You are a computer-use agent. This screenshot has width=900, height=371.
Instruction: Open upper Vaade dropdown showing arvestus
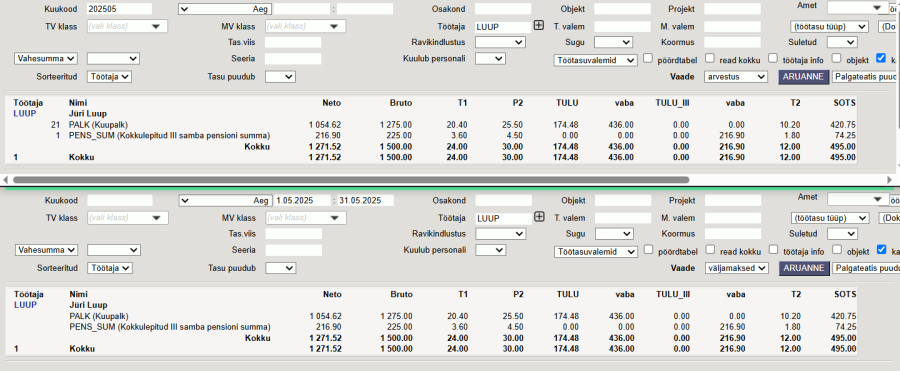[x=736, y=77]
